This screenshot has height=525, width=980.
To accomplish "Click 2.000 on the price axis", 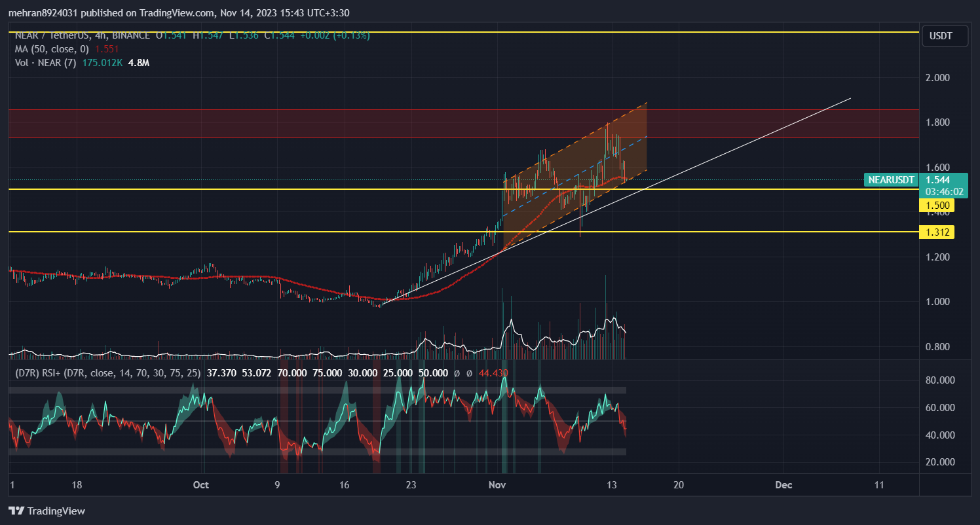I will (937, 78).
